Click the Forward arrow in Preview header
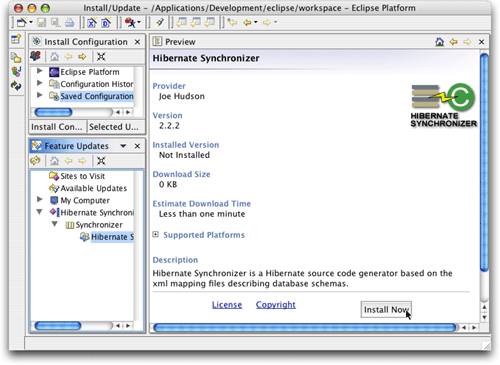Image resolution: width=500 pixels, height=365 pixels. (x=467, y=42)
